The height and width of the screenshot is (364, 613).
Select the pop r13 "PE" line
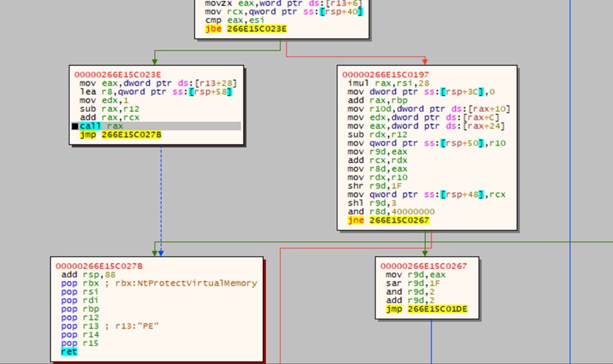click(110, 326)
